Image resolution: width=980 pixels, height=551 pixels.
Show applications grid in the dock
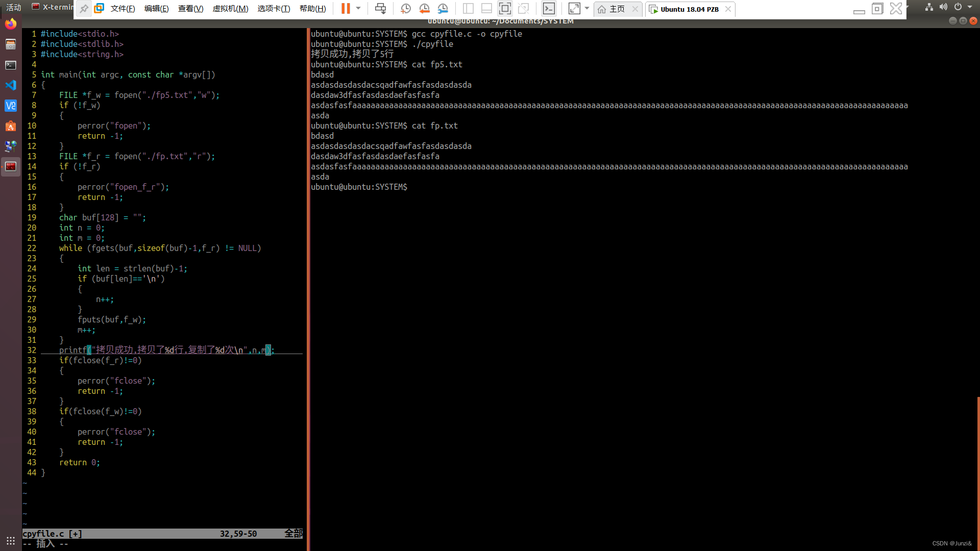coord(11,540)
